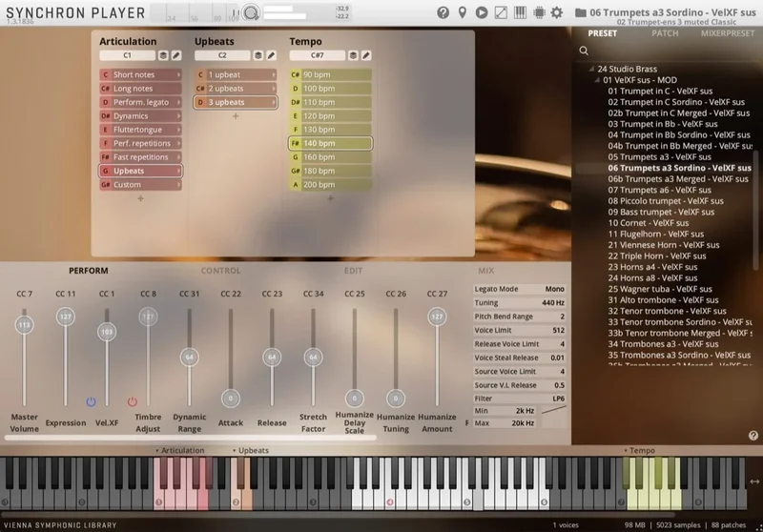763x532 pixels.
Task: Toggle the blue power button for Vel.XF
Action: (91, 402)
